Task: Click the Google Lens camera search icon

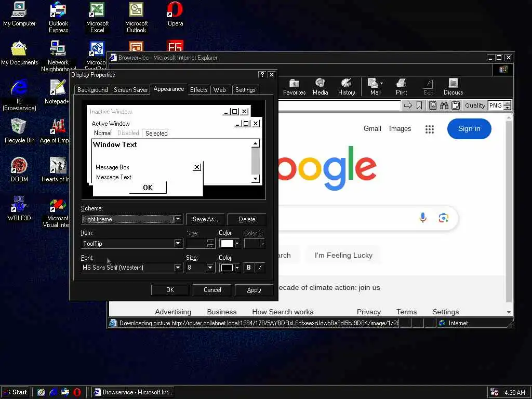Action: click(444, 218)
